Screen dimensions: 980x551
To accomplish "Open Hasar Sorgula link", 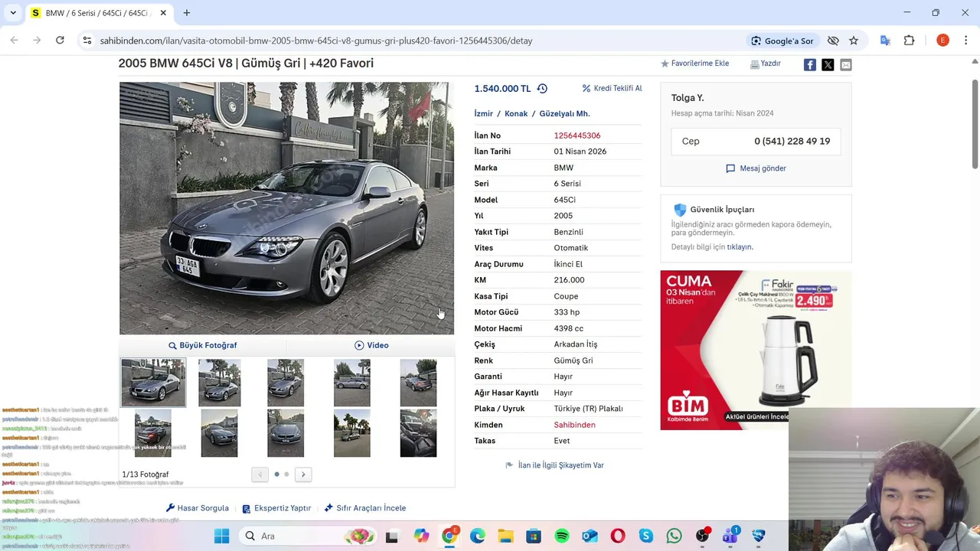I will click(x=198, y=508).
